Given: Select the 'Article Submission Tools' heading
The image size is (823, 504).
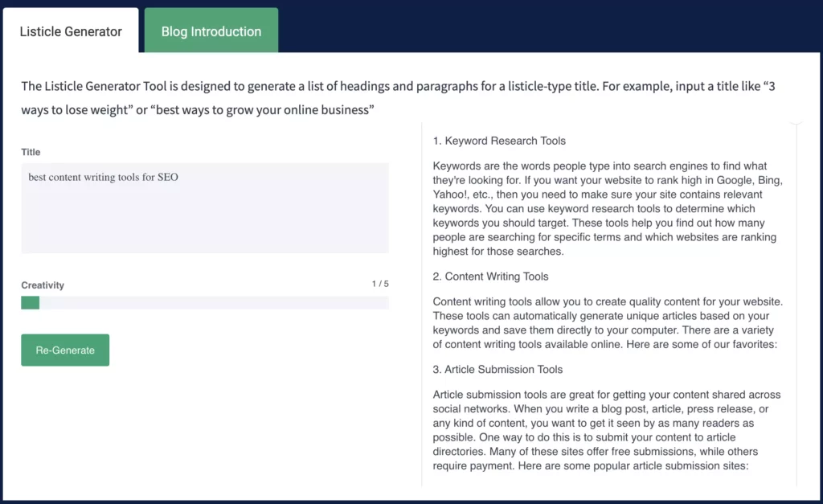Looking at the screenshot, I should [497, 369].
